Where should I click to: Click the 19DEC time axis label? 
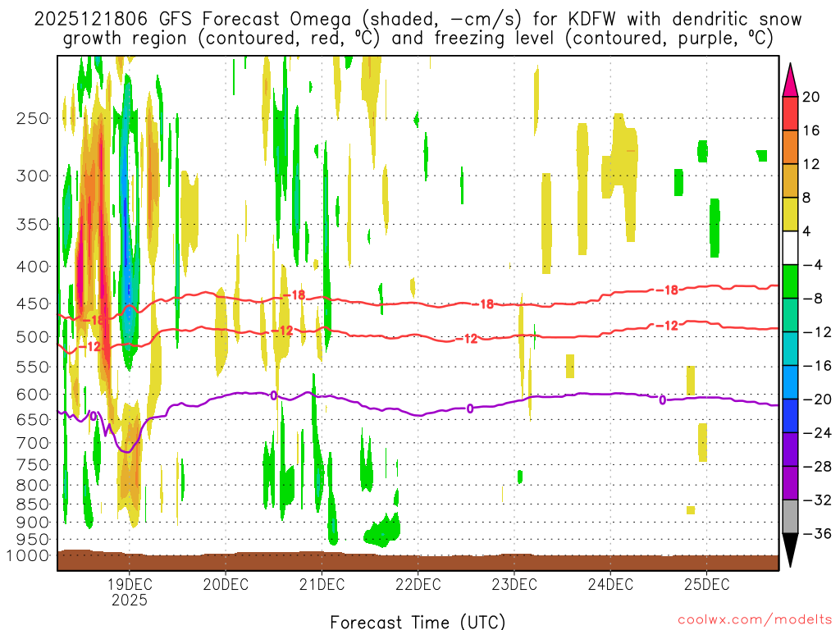130,584
